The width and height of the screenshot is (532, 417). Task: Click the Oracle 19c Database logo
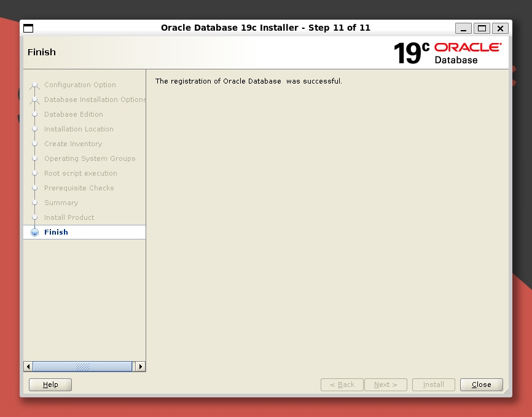447,53
